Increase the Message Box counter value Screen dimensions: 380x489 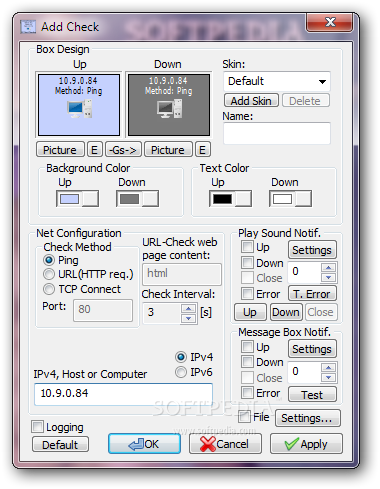pyautogui.click(x=329, y=367)
